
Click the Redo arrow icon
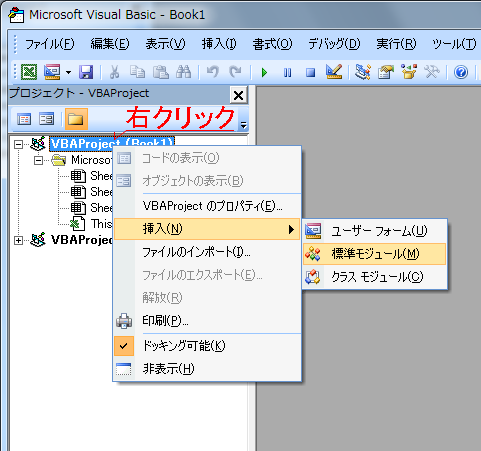(x=235, y=72)
